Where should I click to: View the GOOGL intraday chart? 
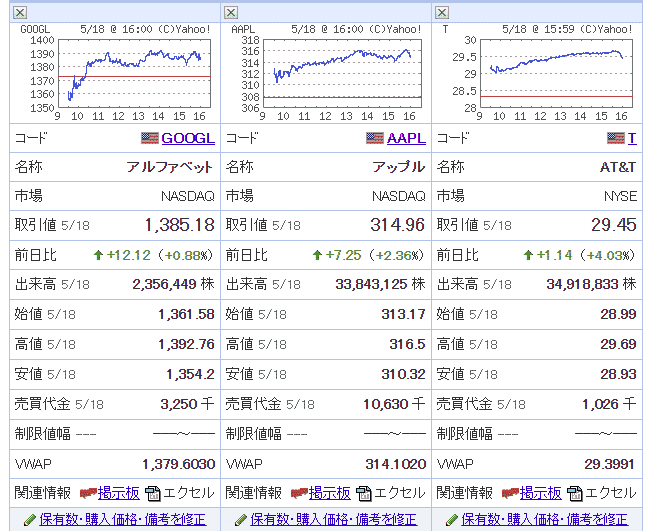[x=115, y=73]
